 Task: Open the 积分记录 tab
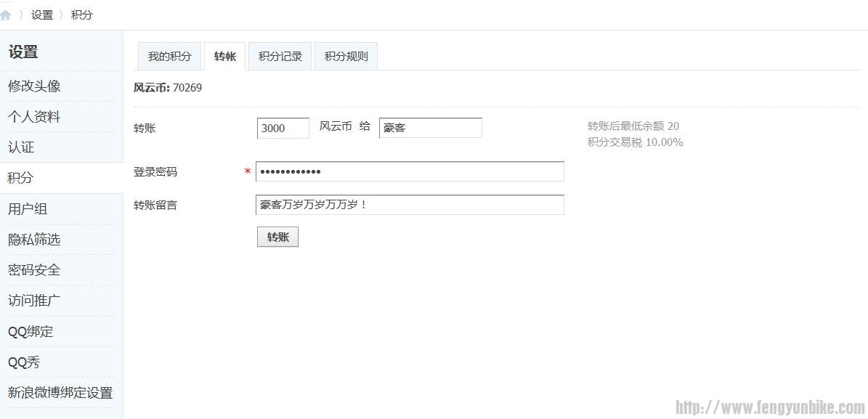point(280,57)
